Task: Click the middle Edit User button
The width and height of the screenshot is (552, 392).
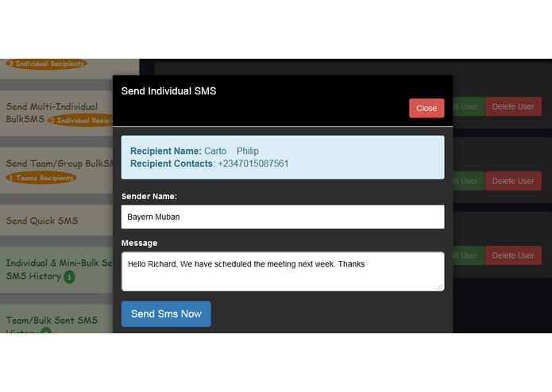Action: point(469,181)
